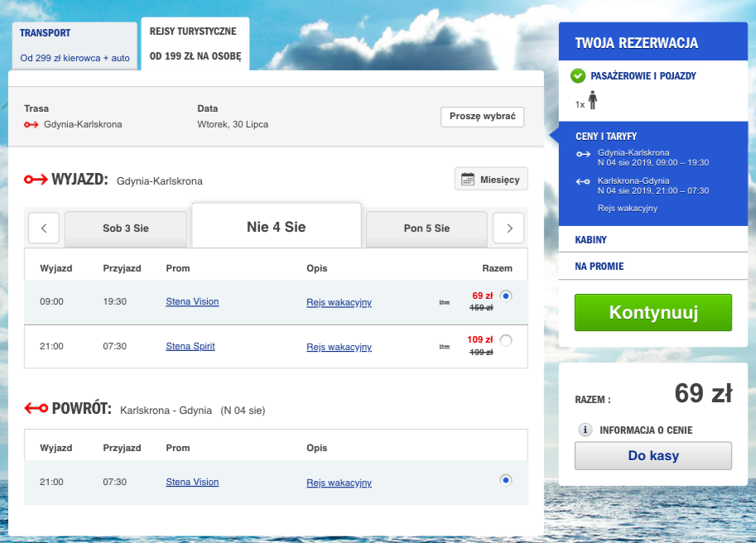Click the previous date left arrow
The width and height of the screenshot is (756, 543).
[44, 228]
